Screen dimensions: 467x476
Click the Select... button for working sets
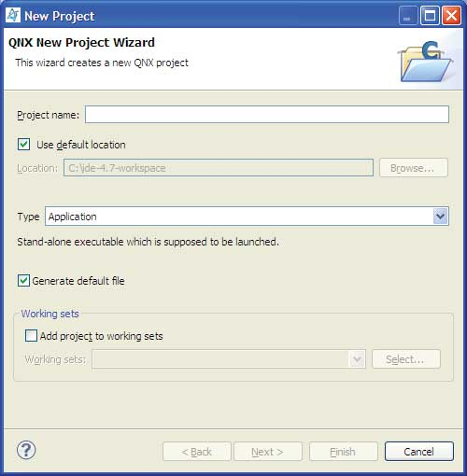click(406, 359)
